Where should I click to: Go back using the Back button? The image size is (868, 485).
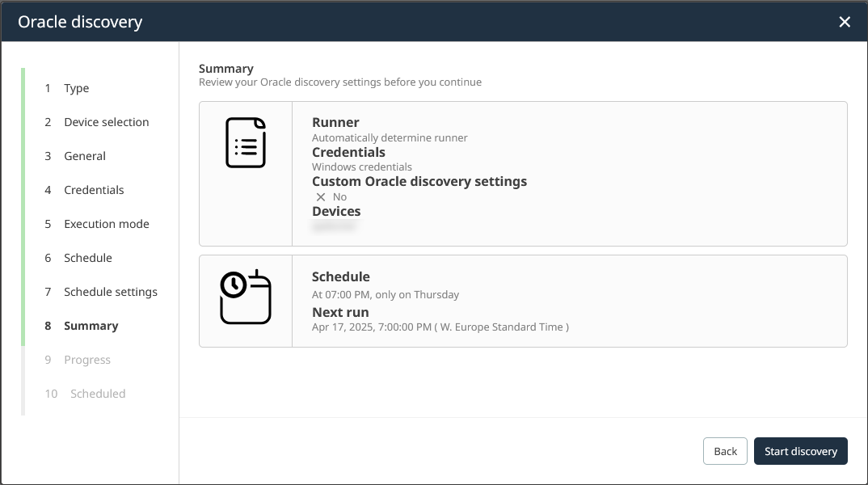[724, 451]
